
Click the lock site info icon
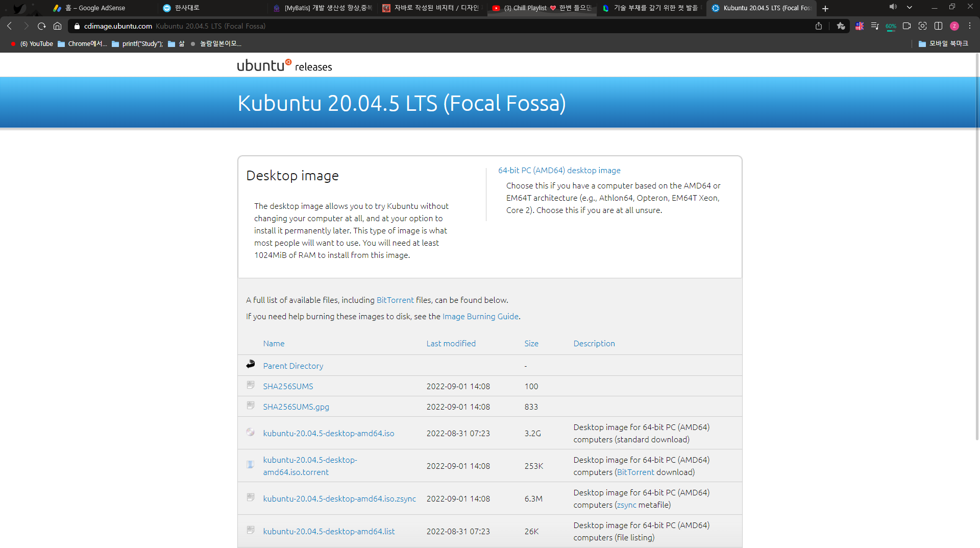pyautogui.click(x=77, y=26)
